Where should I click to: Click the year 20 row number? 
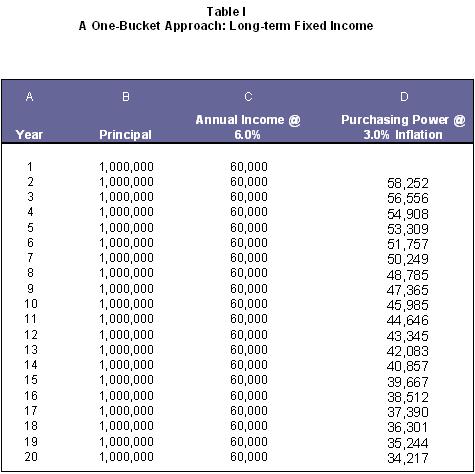31,456
